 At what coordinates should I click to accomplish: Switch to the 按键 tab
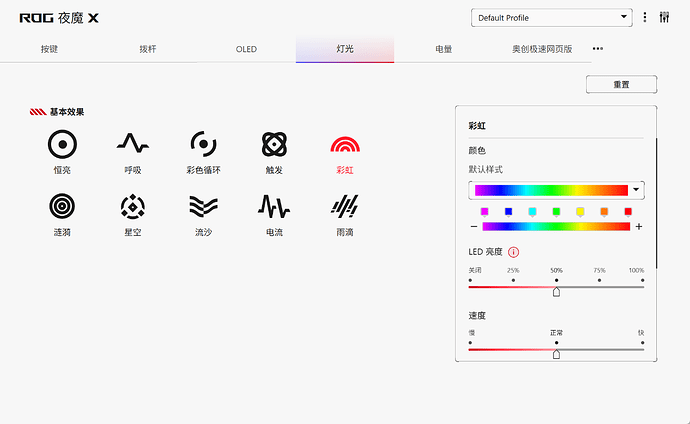pos(49,48)
